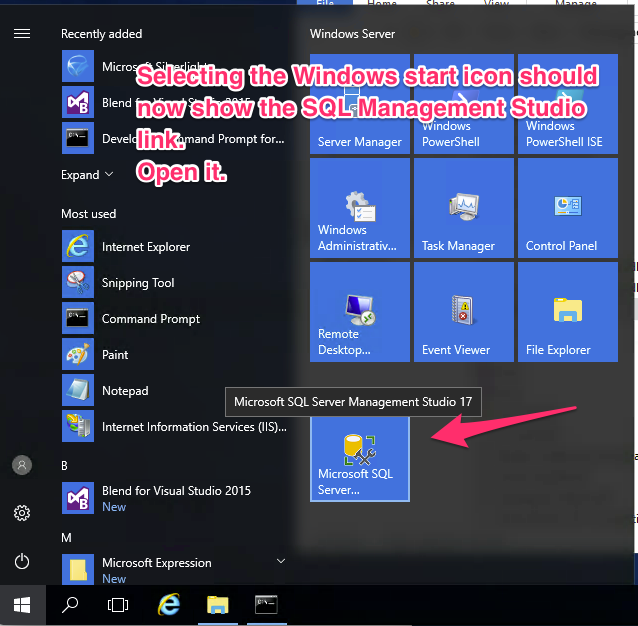Open the Remote Desktop Connection tile
Screen dimensions: 638x626
tap(360, 312)
